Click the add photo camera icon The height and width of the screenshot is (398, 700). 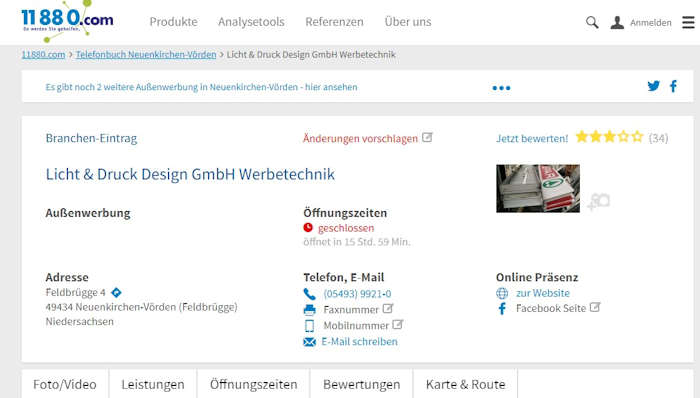pos(599,202)
